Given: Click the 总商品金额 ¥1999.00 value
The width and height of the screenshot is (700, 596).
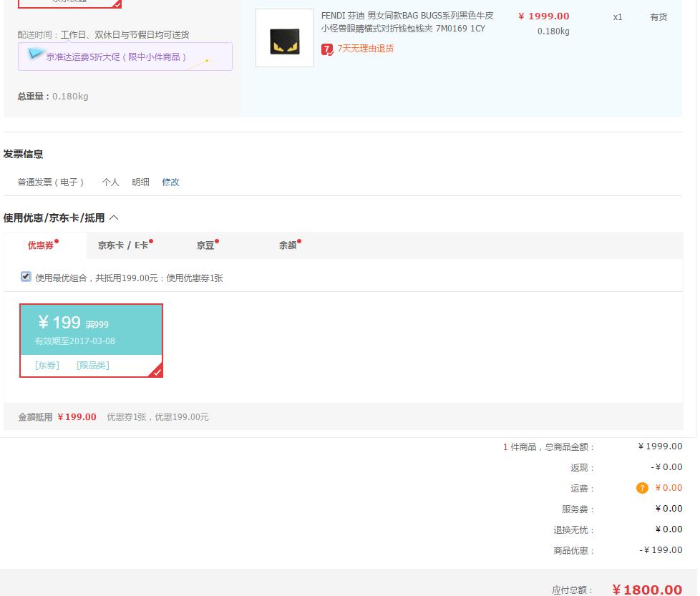Looking at the screenshot, I should point(660,446).
